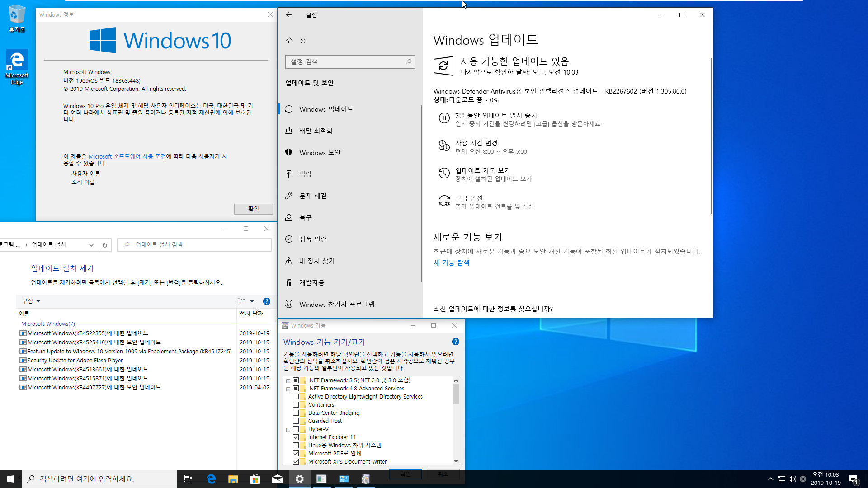
Task: Click the back arrow in Settings
Action: 289,15
